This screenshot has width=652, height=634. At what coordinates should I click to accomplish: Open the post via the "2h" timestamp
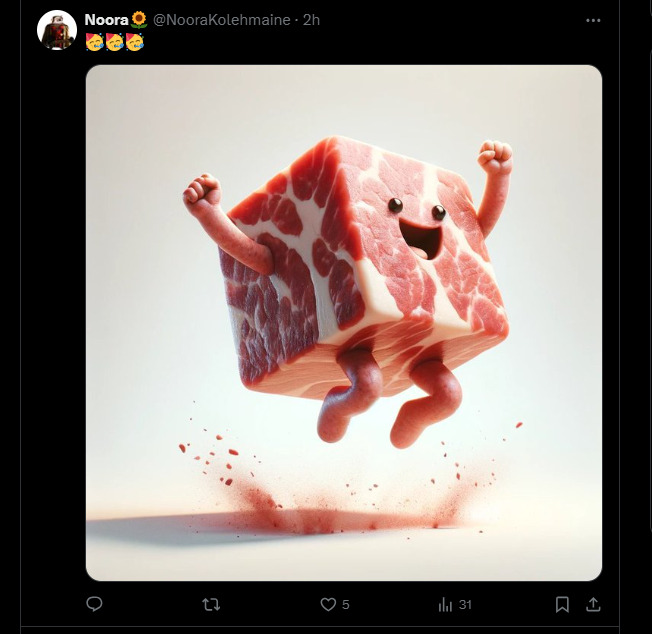pyautogui.click(x=312, y=20)
